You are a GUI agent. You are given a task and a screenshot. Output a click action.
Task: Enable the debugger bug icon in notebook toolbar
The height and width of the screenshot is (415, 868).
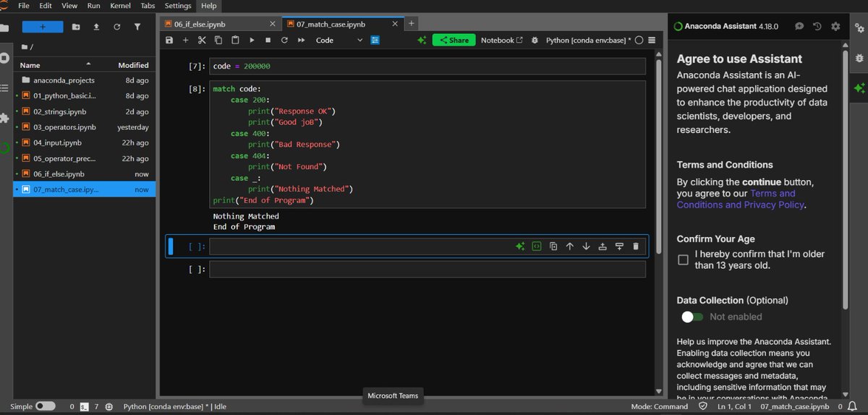(x=535, y=40)
